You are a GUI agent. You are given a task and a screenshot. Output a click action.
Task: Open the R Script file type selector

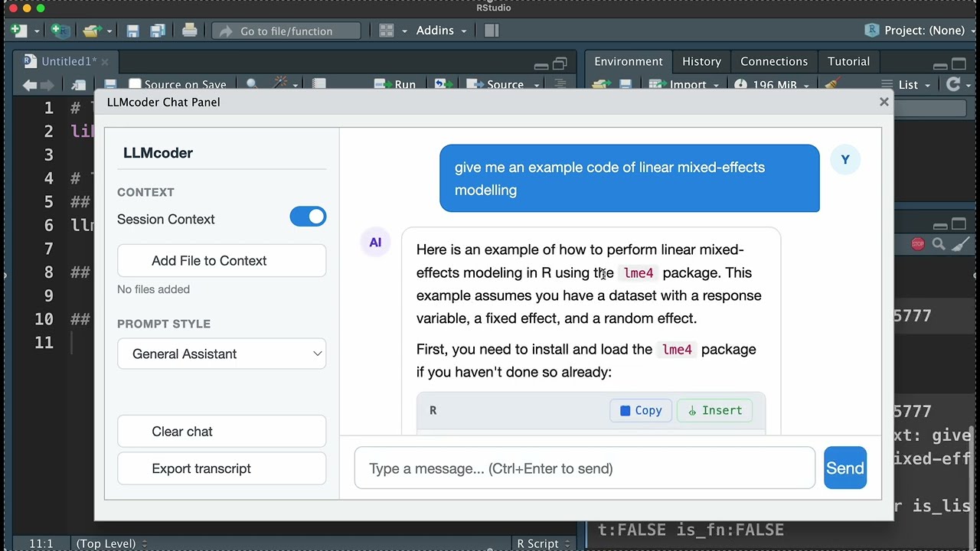coord(544,543)
